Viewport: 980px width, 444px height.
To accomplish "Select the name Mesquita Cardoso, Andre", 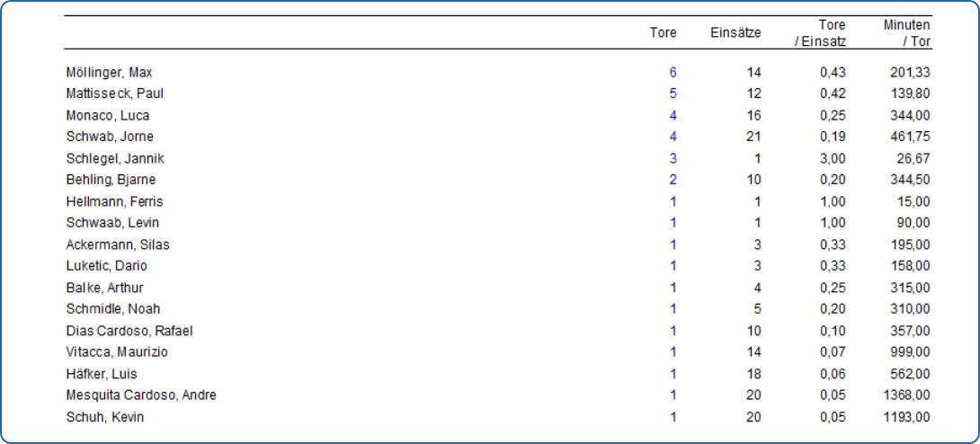I will (141, 395).
